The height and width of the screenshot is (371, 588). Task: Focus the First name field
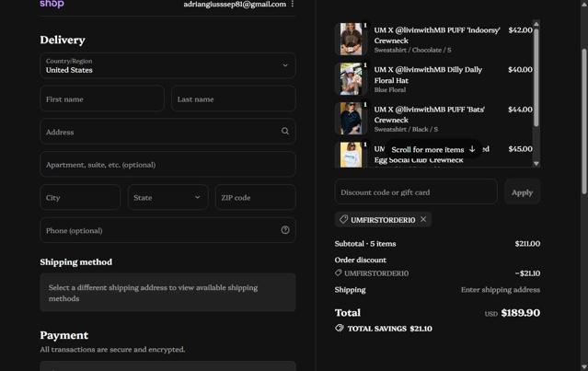coord(102,99)
